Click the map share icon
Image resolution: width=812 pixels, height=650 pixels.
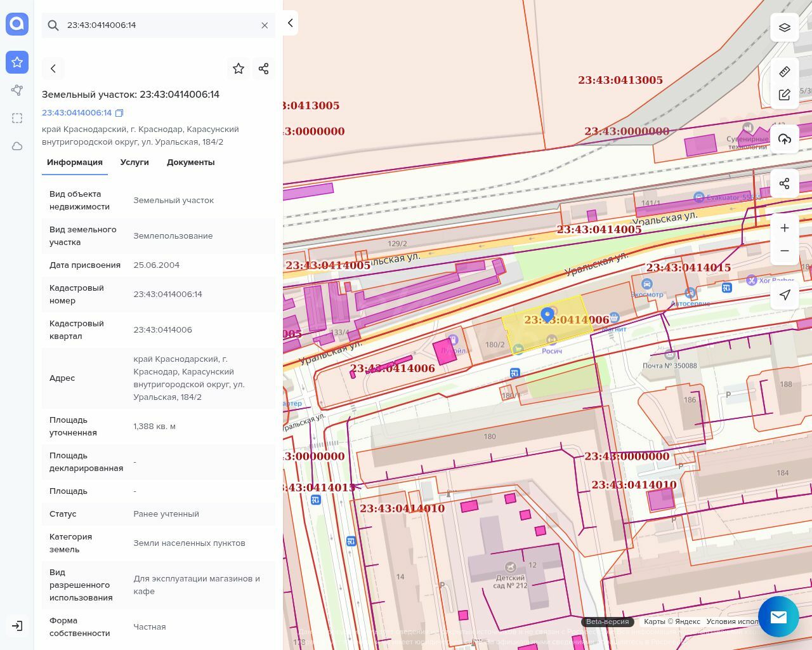point(784,183)
